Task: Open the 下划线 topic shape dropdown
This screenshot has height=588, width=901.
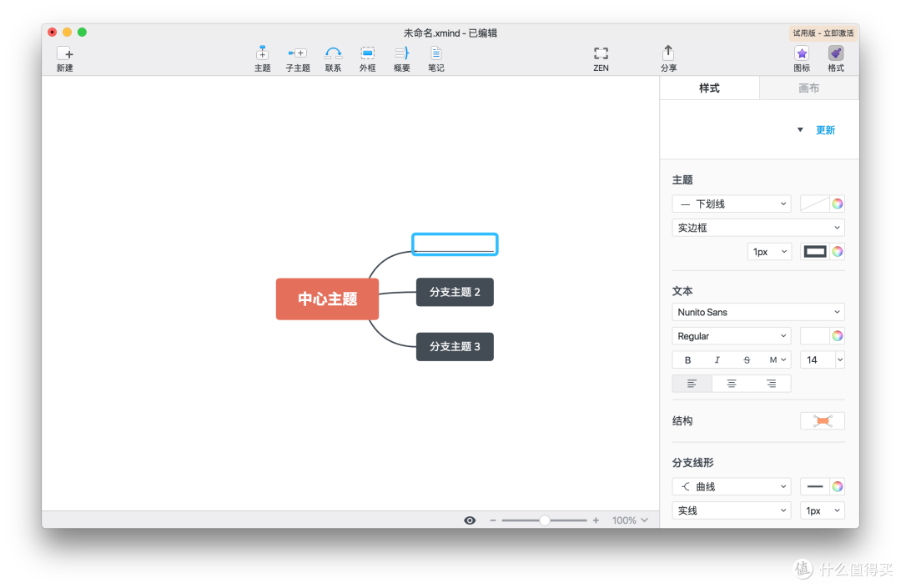Action: (x=732, y=204)
